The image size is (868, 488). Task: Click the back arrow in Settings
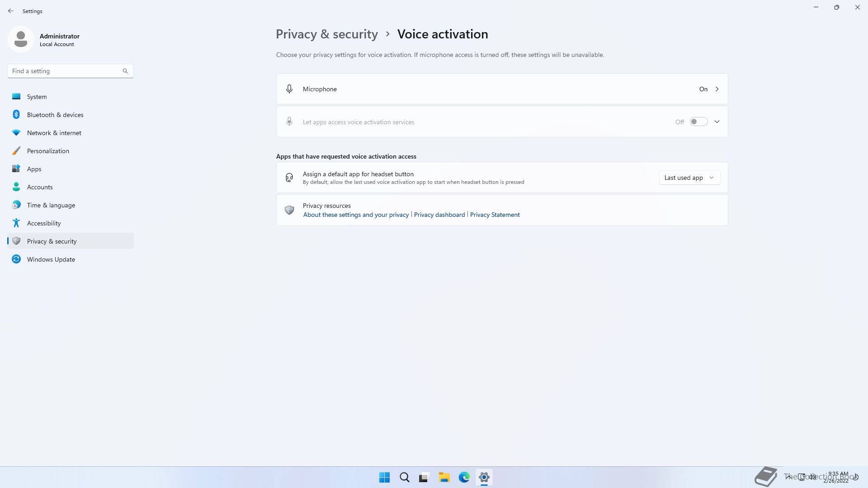coord(11,11)
